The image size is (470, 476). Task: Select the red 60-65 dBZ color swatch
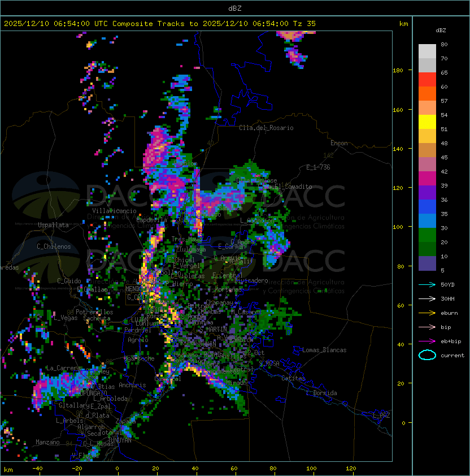427,80
